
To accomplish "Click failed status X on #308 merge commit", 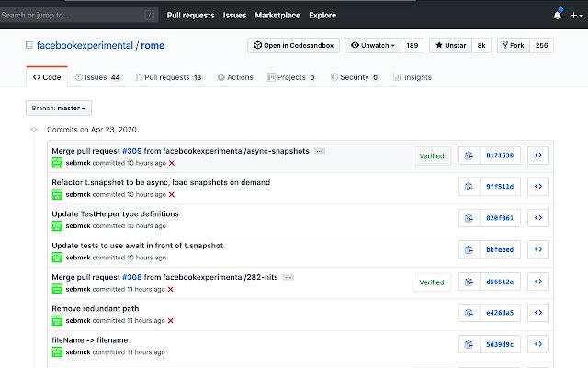I will click(171, 289).
